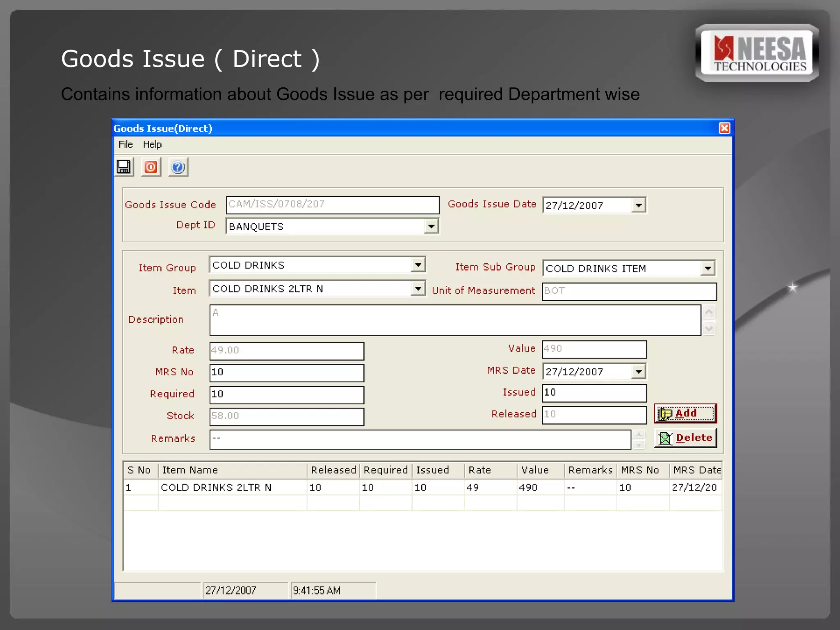
Task: Click the 9:41:55 AM status bar time
Action: (316, 591)
